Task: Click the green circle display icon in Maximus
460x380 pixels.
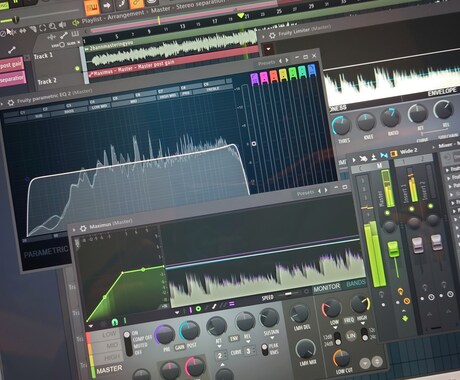Action: [x=198, y=309]
